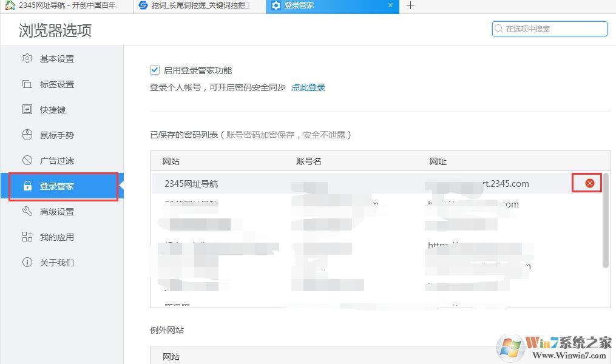
Task: Open 鼠标手势 settings
Action: pos(62,135)
